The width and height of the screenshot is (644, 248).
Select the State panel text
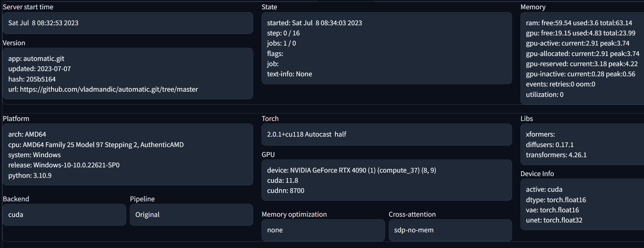click(387, 48)
